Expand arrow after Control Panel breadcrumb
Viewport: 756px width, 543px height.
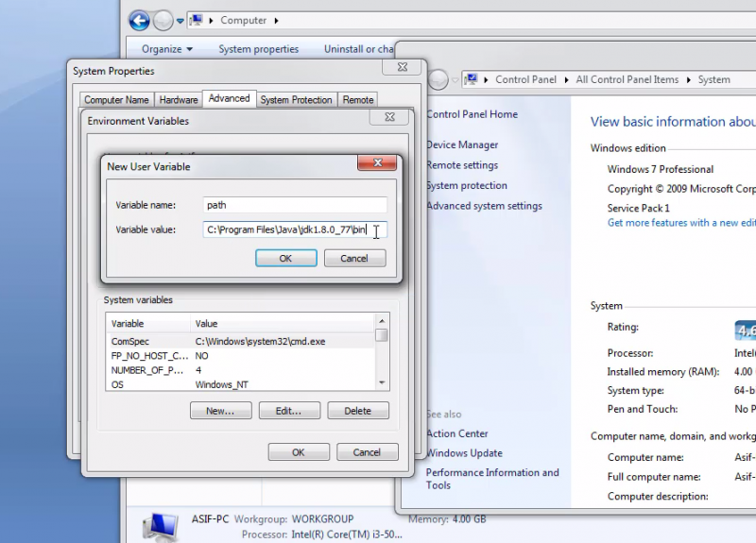click(x=566, y=79)
